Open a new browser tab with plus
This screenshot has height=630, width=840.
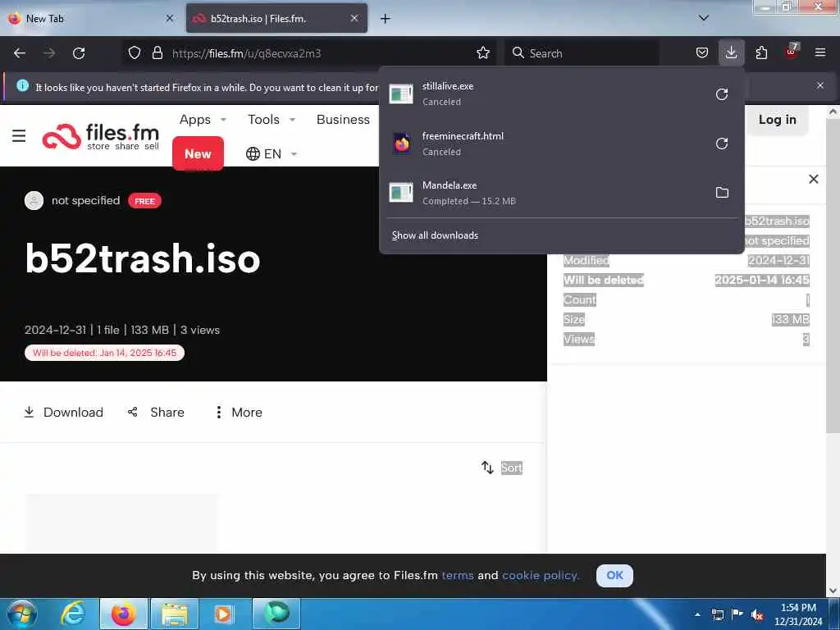coord(386,19)
